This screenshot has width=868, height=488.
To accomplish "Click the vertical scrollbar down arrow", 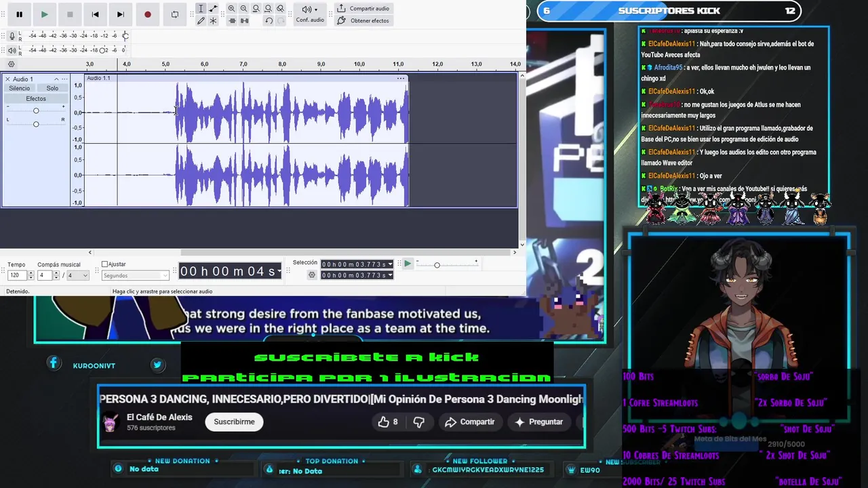I will [521, 244].
